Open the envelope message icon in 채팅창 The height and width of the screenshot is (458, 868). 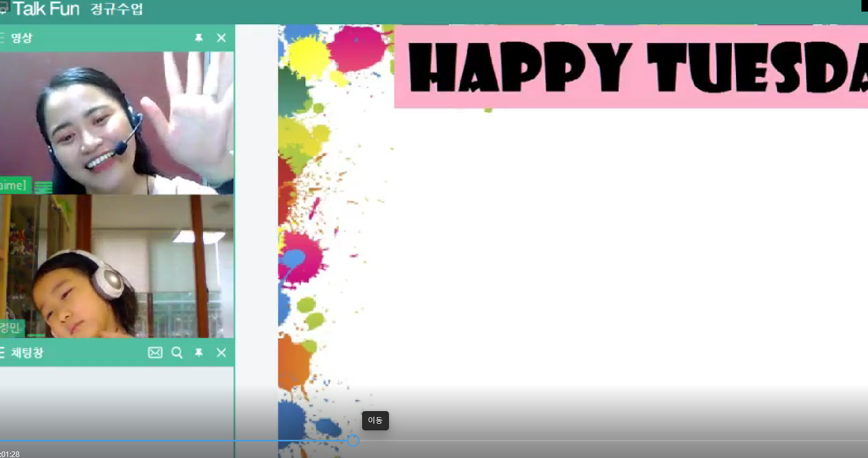click(155, 353)
